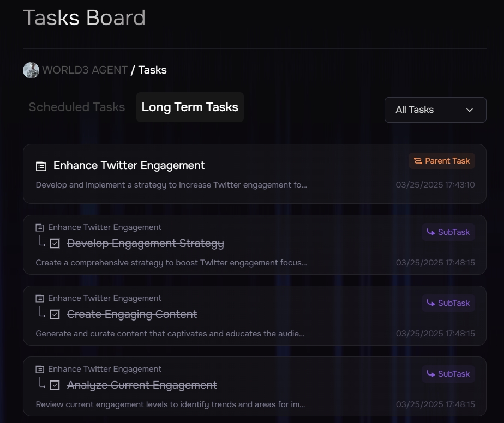Click parent list icon above Create Engaging Content
Image resolution: width=504 pixels, height=423 pixels.
click(x=40, y=298)
